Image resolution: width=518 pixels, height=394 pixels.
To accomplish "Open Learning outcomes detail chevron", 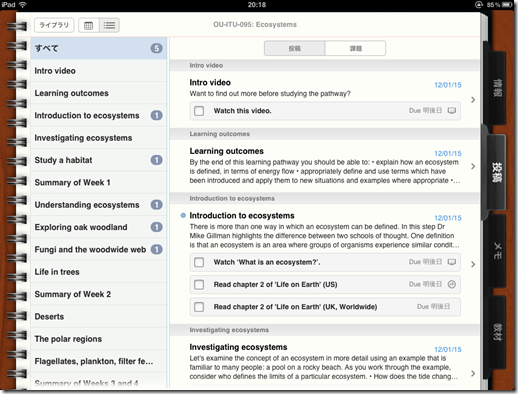I will click(473, 166).
